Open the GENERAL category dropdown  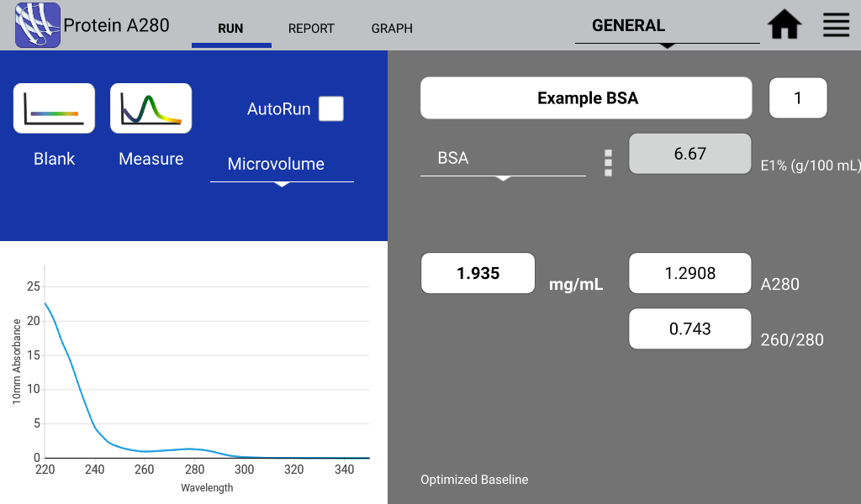coord(667,27)
